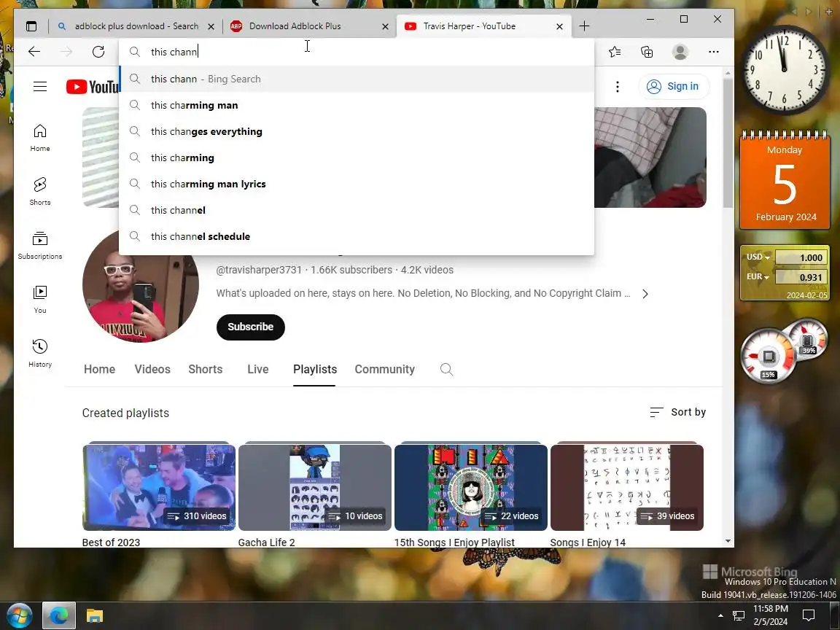The height and width of the screenshot is (630, 840).
Task: Switch to the channel Shorts tab
Action: (x=205, y=369)
